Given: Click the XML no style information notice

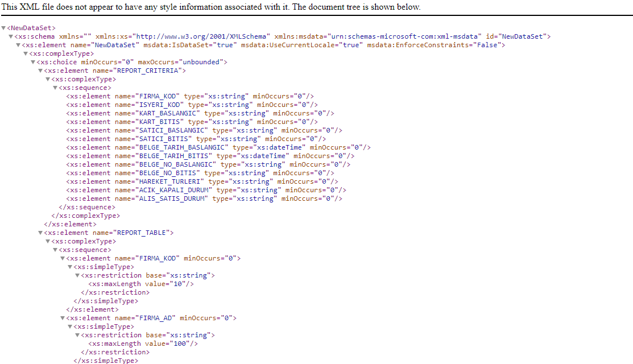Looking at the screenshot, I should pyautogui.click(x=212, y=7).
